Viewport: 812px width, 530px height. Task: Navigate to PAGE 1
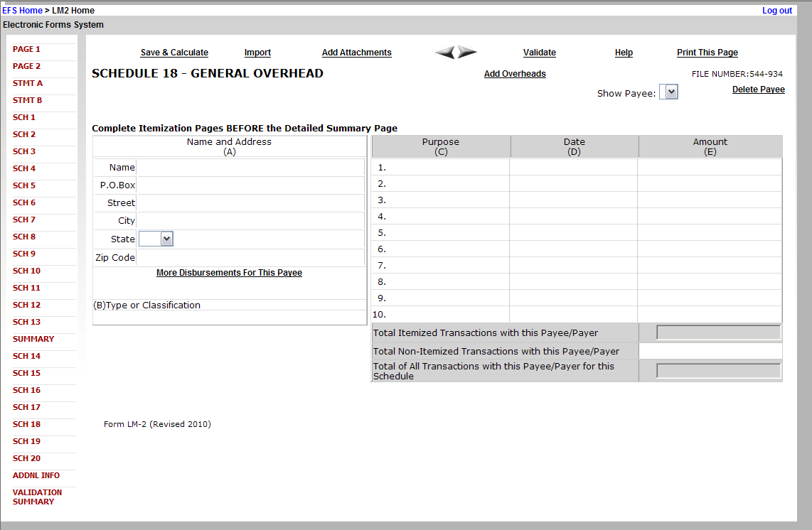26,49
